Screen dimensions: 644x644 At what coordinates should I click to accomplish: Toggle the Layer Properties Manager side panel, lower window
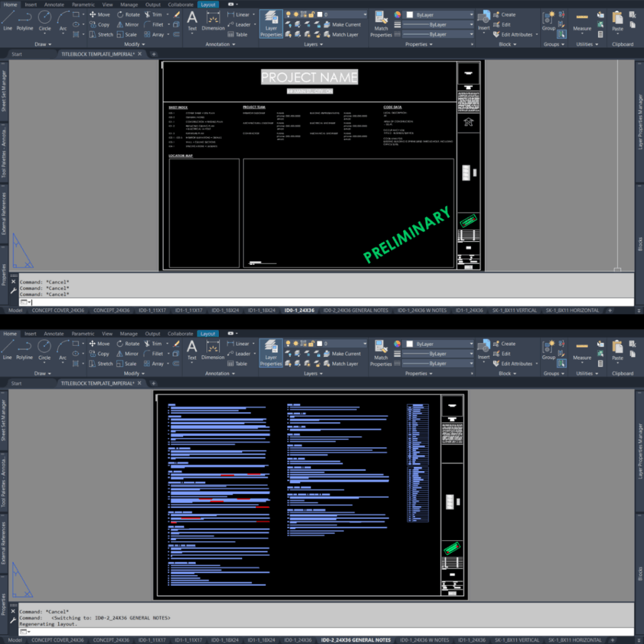(640, 452)
